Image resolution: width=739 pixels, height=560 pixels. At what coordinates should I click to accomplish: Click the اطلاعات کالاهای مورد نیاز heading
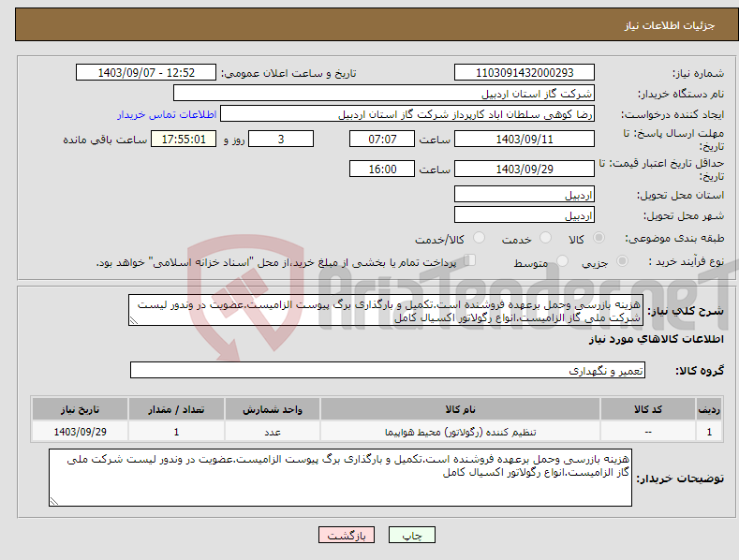tap(656, 339)
